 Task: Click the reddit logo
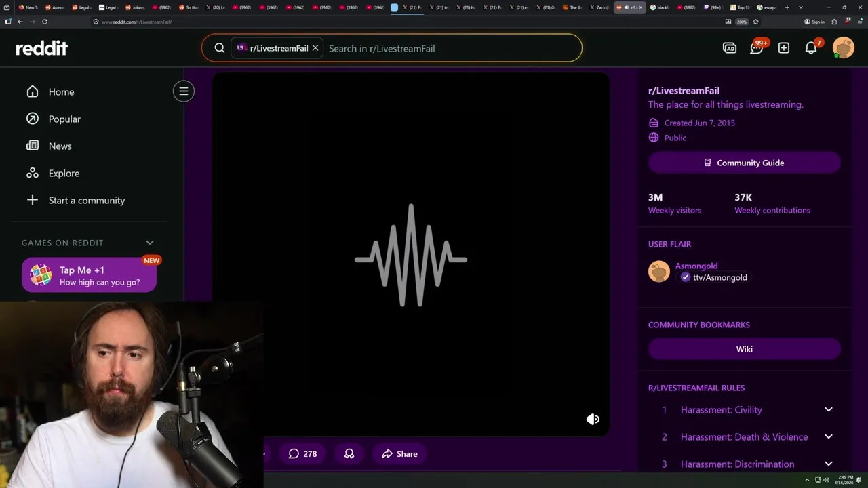pyautogui.click(x=42, y=48)
